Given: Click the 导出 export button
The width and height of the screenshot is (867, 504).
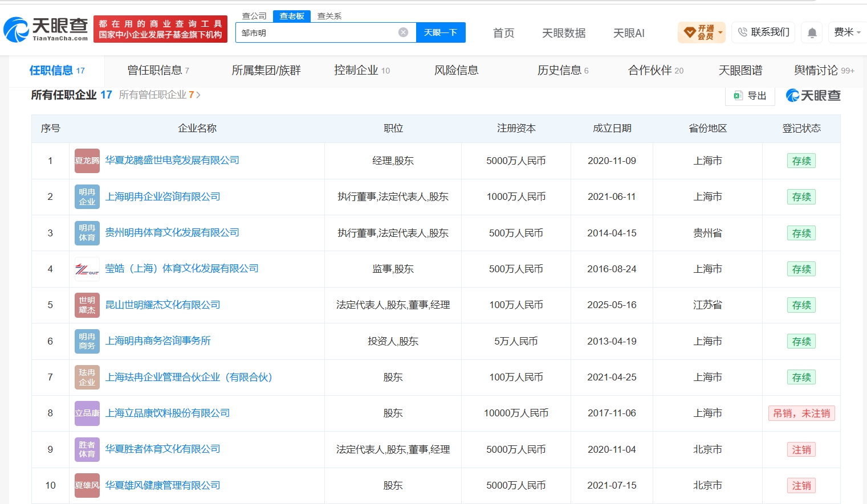Looking at the screenshot, I should (750, 96).
